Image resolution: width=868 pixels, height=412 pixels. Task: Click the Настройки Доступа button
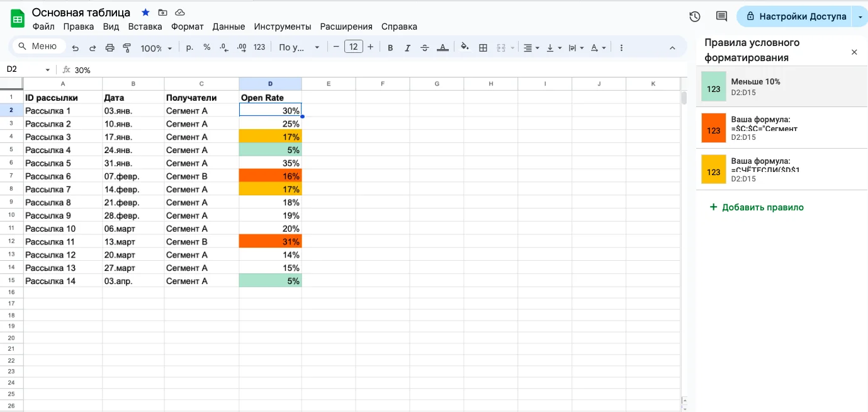click(795, 16)
